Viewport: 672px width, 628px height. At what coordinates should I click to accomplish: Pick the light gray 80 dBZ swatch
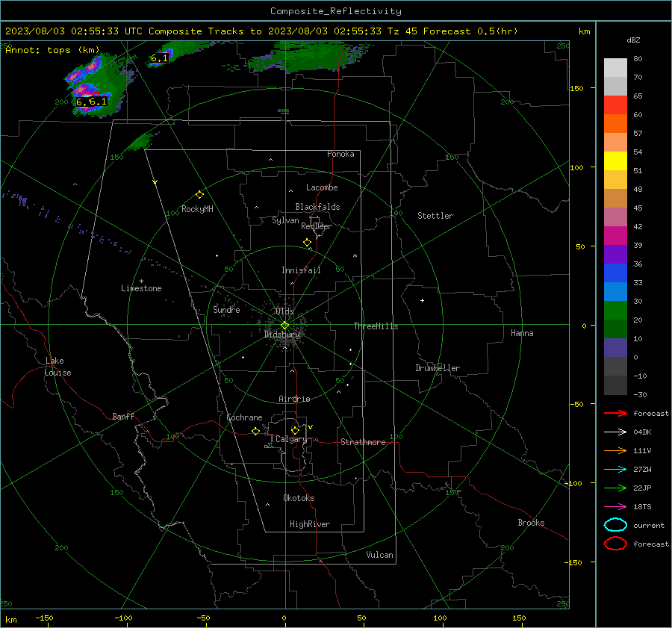(x=615, y=67)
